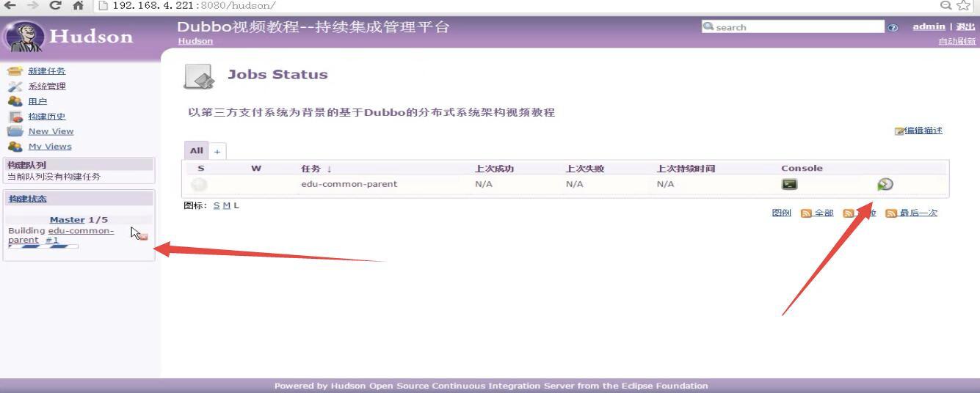Screen dimensions: 980x393
Task: Click the 用户 people icon
Action: pyautogui.click(x=15, y=101)
